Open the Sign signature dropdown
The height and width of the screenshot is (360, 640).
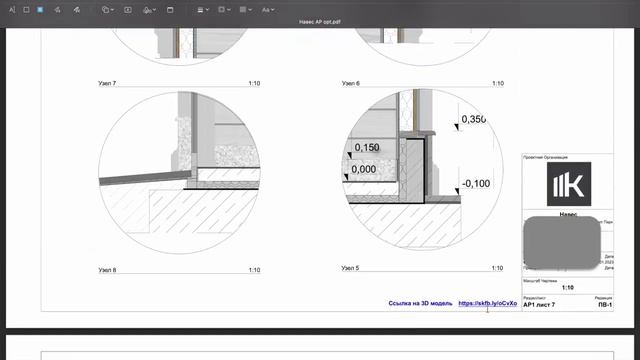coord(149,10)
